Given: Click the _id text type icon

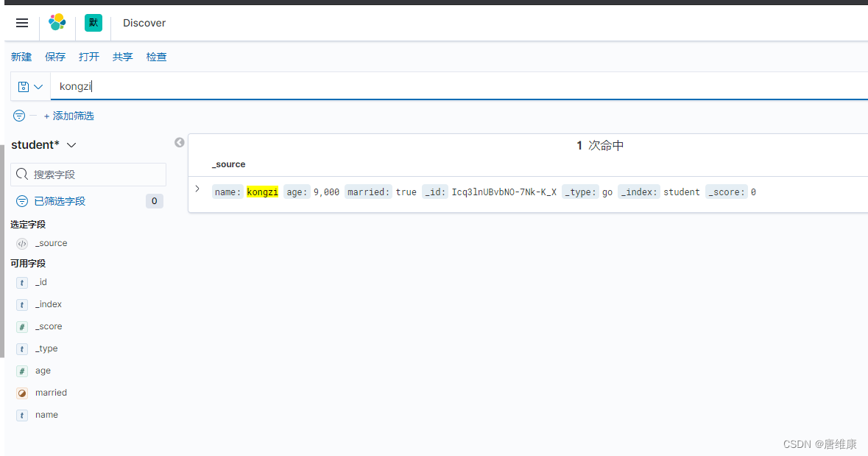Looking at the screenshot, I should [22, 283].
